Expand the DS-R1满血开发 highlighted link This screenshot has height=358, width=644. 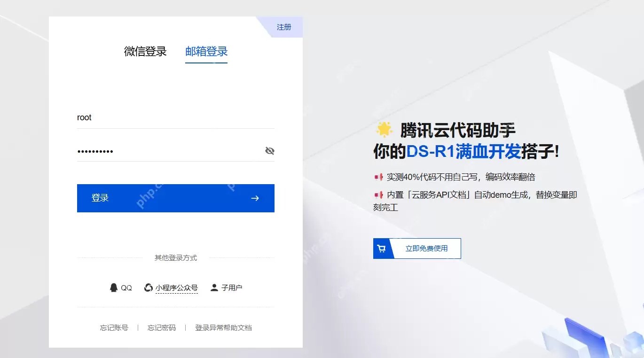click(474, 152)
